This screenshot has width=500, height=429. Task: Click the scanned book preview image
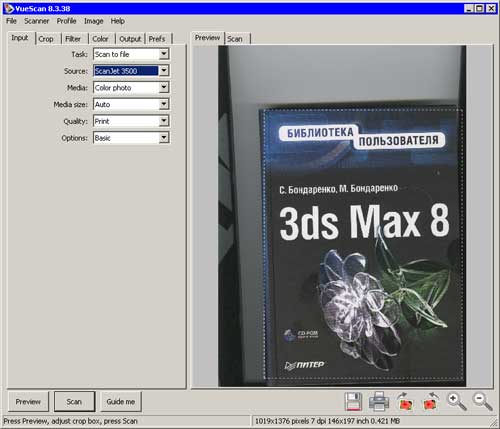342,216
